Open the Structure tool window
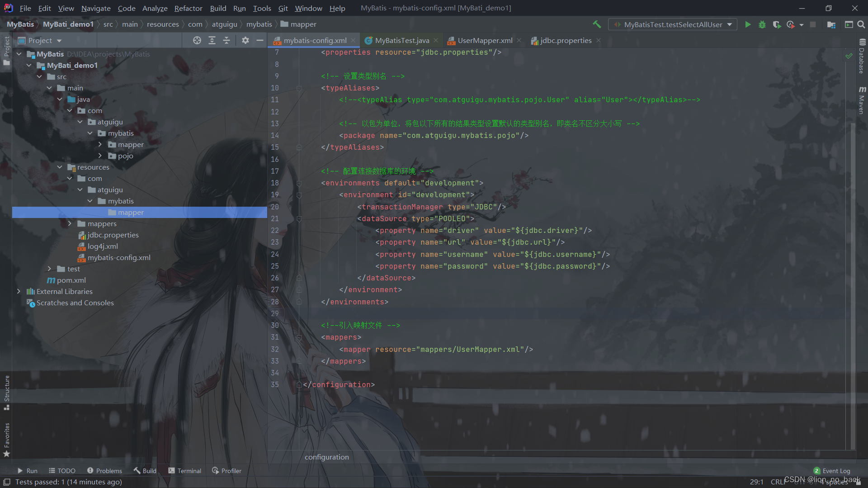Viewport: 868px width, 488px height. (x=6, y=392)
